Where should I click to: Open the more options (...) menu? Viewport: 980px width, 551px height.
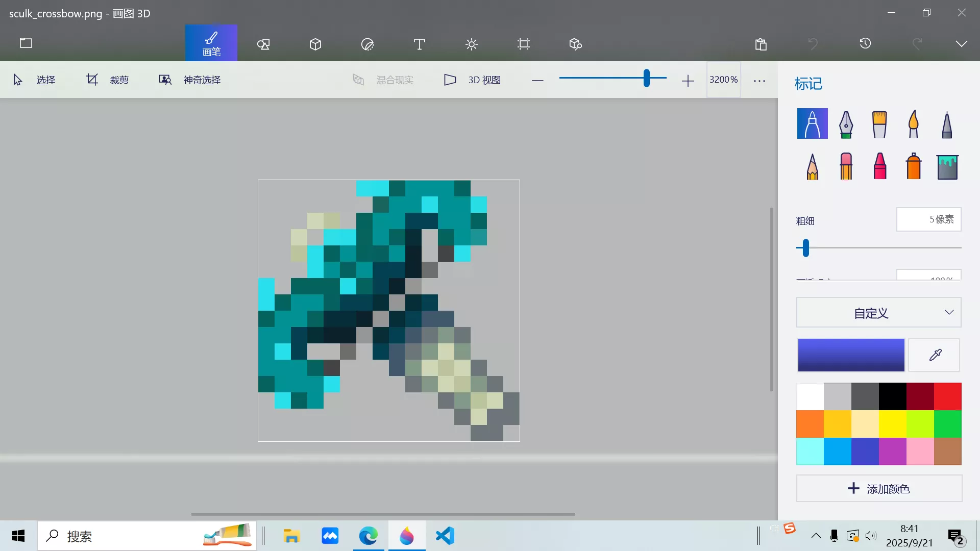759,80
